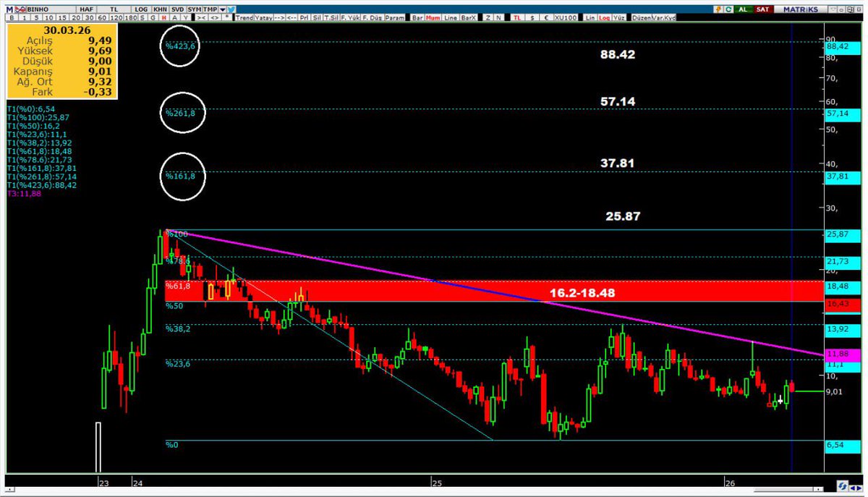
Task: Select the G daily period
Action: click(x=153, y=17)
